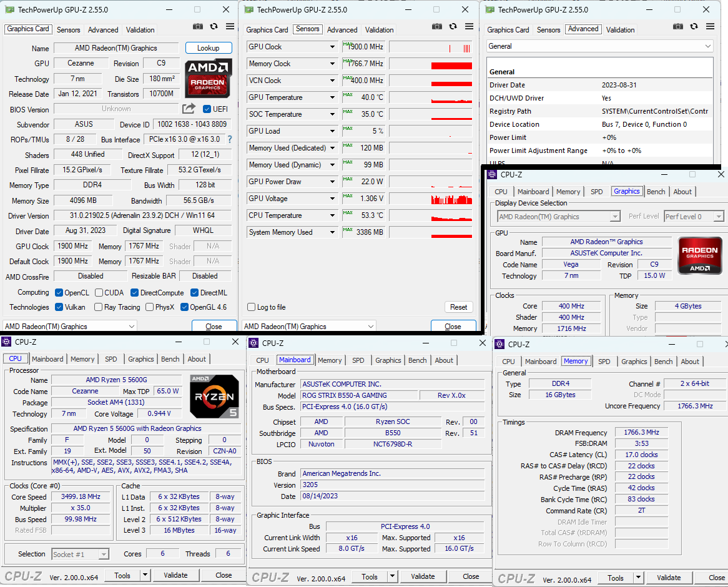This screenshot has height=587, width=728.
Task: Click BIOS Version 3205 field in CPU-Z
Action: click(x=392, y=485)
